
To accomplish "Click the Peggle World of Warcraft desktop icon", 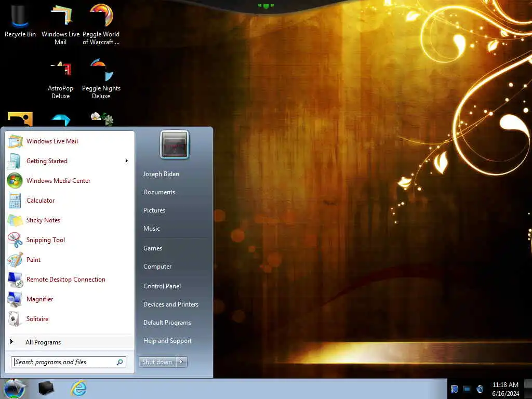I will 101,24.
